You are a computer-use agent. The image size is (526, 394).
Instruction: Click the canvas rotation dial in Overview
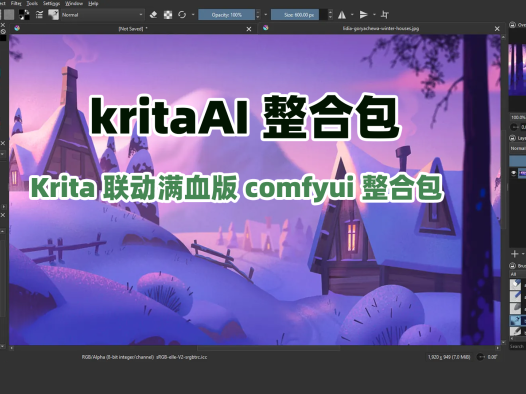pos(514,127)
